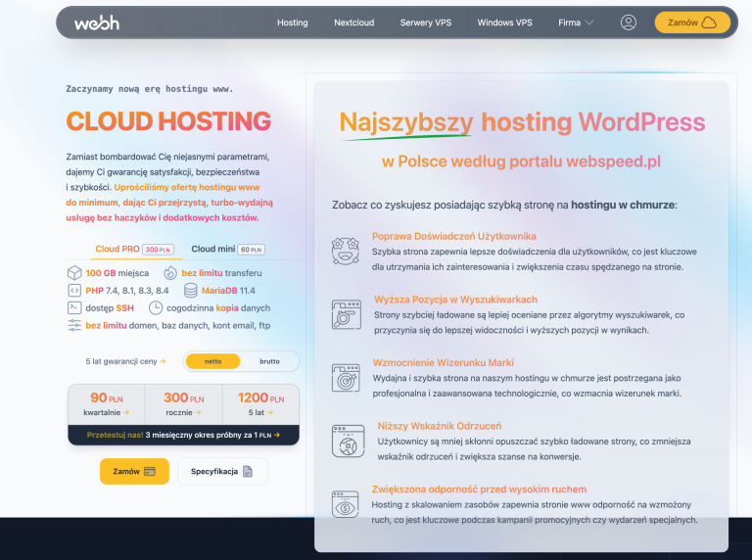Switch price display to netto
The image size is (752, 560).
(212, 361)
